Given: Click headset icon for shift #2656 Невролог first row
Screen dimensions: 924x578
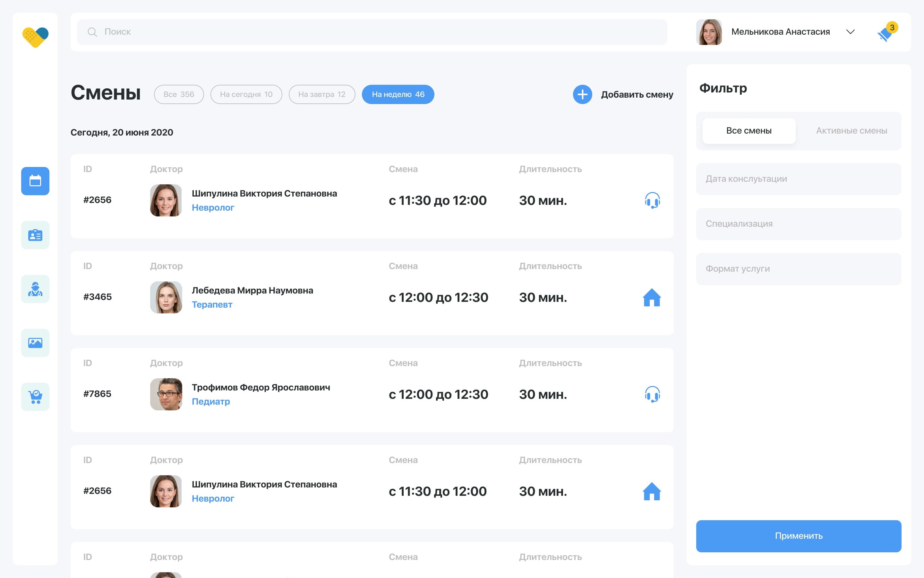Looking at the screenshot, I should coord(652,200).
